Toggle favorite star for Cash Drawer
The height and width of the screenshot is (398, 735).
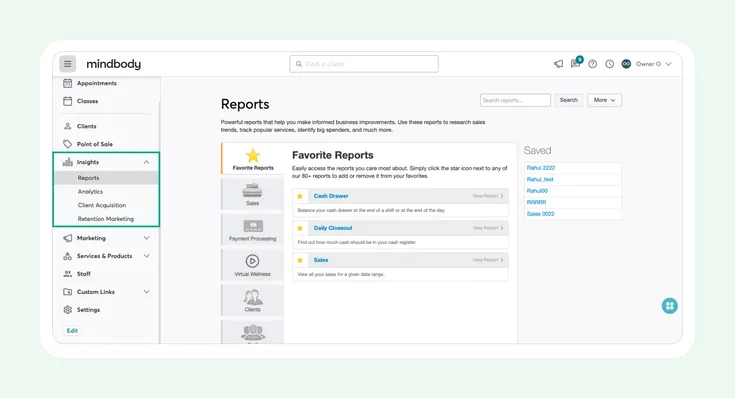tap(300, 196)
